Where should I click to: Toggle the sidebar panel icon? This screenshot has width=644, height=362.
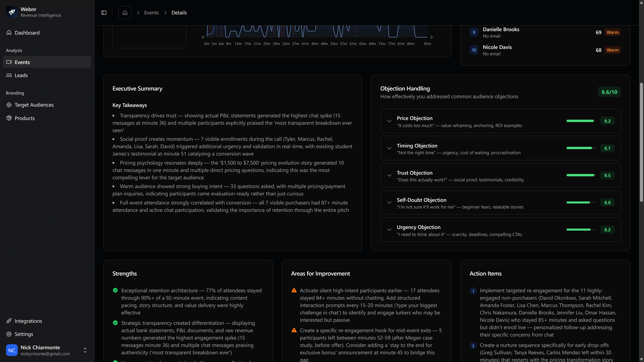[104, 13]
